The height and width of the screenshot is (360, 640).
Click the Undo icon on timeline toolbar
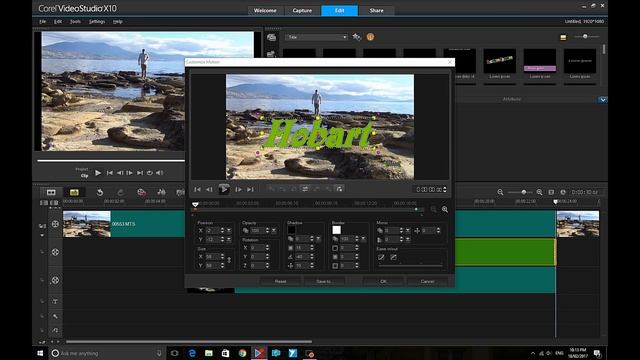tap(100, 192)
